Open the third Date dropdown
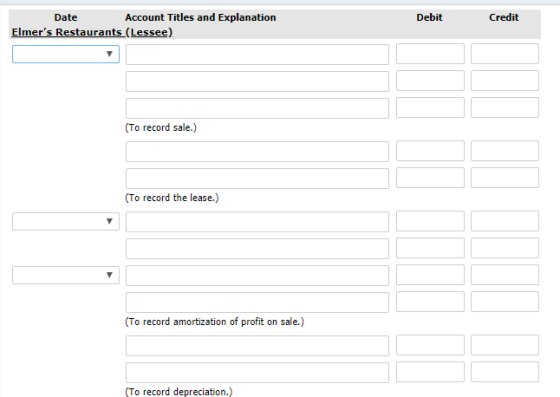 tap(66, 275)
